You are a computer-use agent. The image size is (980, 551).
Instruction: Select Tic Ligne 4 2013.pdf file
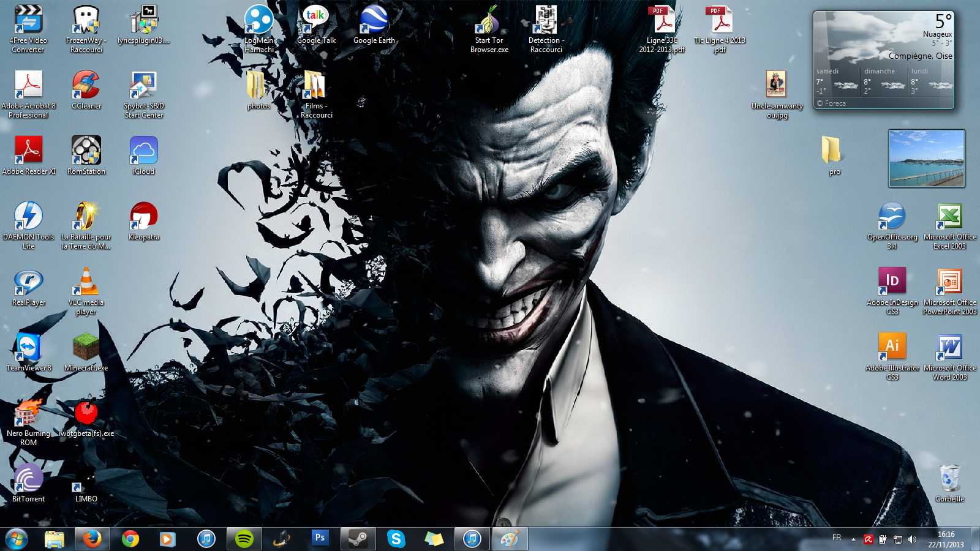point(720,29)
